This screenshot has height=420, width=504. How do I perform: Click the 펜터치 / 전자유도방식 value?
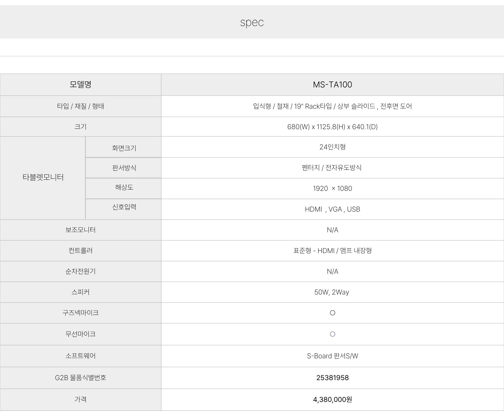[332, 168]
